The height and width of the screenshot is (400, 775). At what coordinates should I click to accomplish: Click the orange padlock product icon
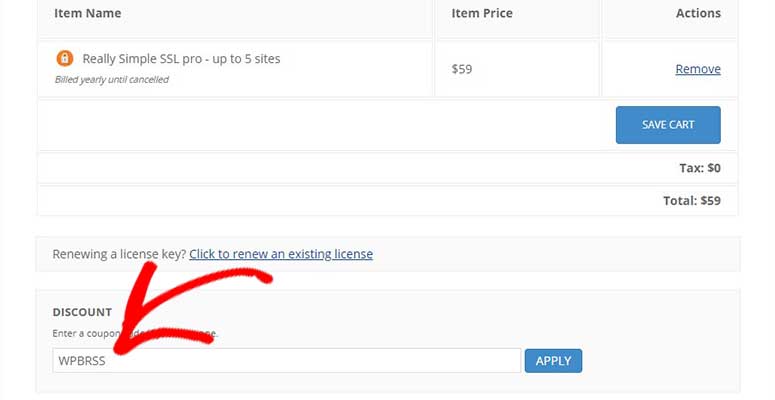coord(64,58)
